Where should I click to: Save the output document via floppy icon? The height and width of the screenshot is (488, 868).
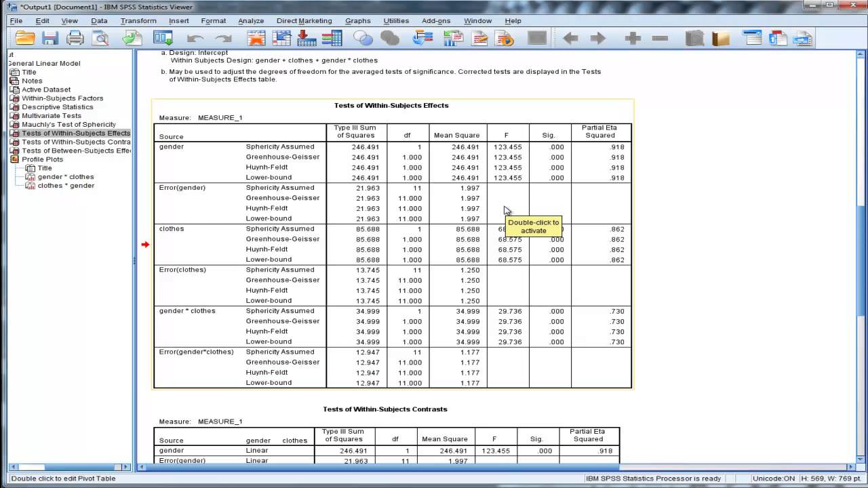click(x=50, y=39)
